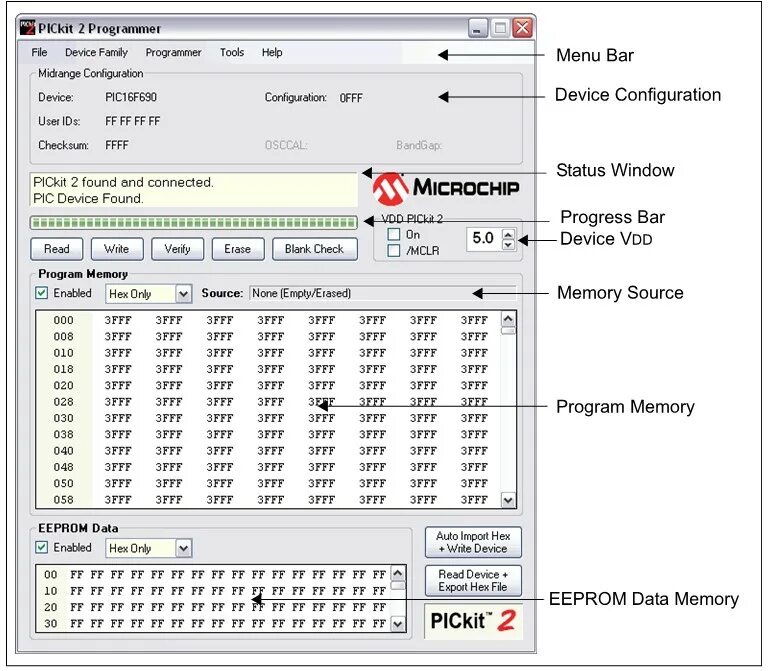769x671 pixels.
Task: Click the device name PIC16F690
Action: (131, 97)
